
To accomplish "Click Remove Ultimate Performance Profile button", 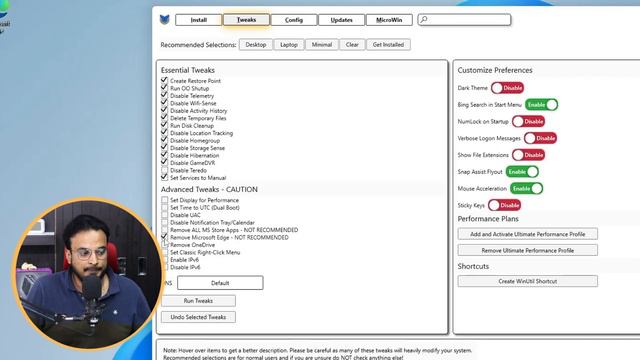I will point(528,250).
